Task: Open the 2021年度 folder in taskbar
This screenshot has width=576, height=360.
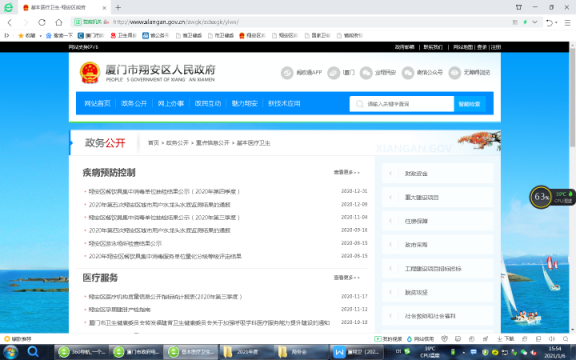Action: coord(246,352)
